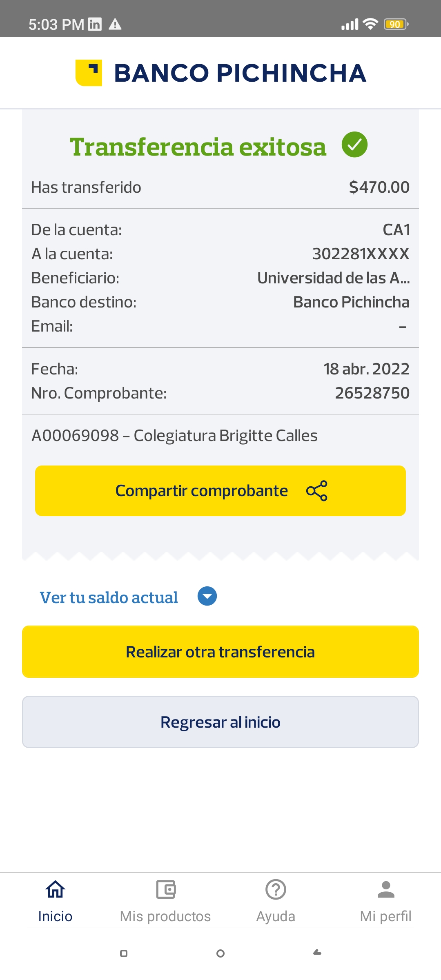Tap the Banco Pichincha yellow logo icon

pos(89,73)
